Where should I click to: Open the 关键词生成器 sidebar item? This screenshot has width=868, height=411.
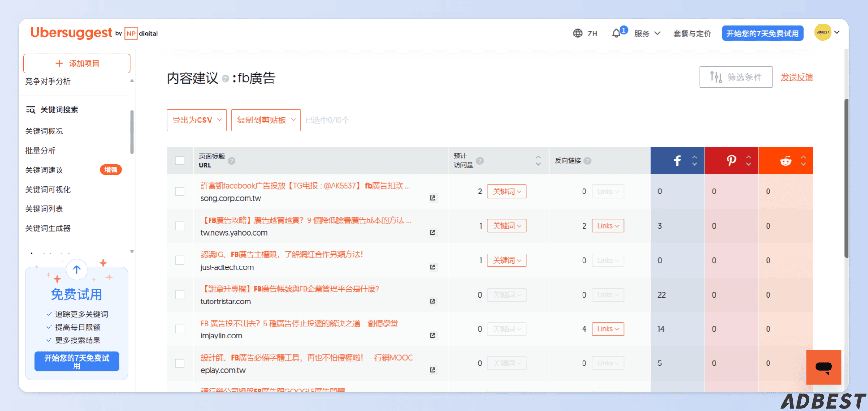48,229
